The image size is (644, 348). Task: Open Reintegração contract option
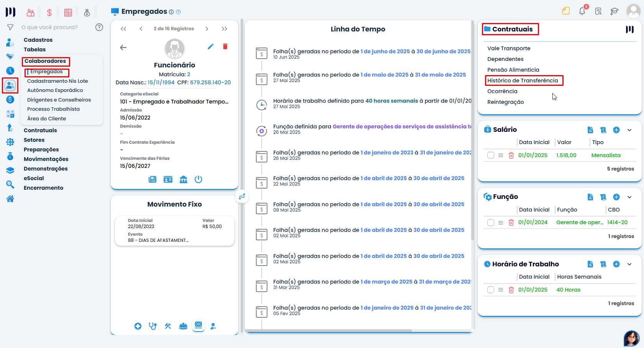[x=506, y=102]
